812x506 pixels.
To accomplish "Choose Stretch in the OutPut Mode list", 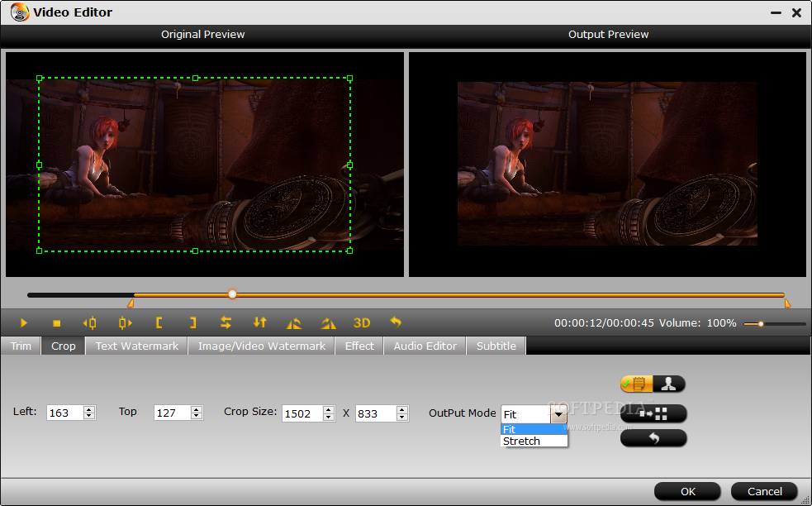I will click(534, 442).
